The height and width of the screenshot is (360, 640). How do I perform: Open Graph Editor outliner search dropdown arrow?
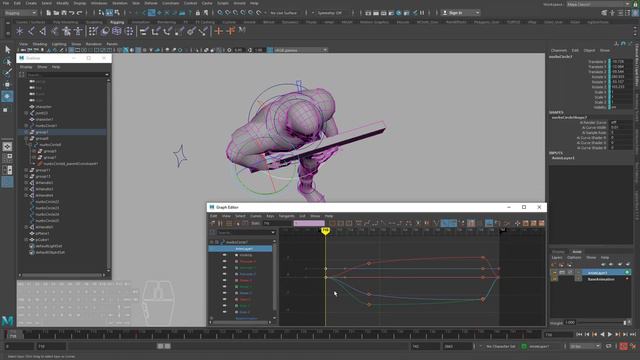coord(273,233)
